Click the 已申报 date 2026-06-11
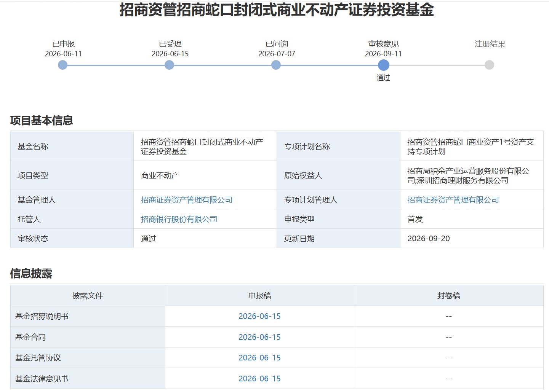This screenshot has width=549, height=392. coord(63,54)
